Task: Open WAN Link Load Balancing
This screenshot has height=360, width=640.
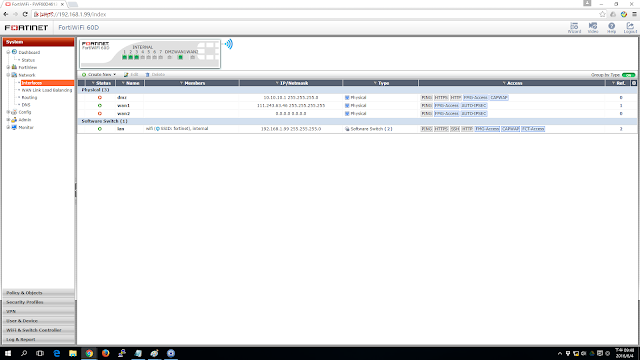Action: point(47,90)
